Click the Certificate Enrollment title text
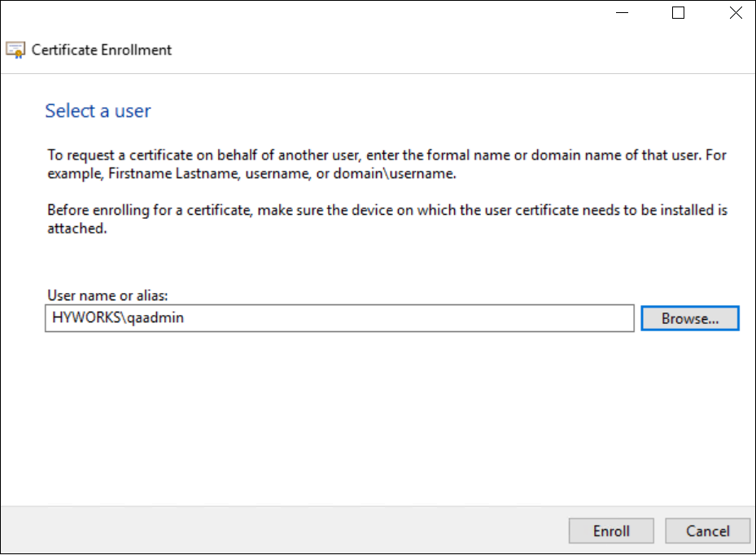756x555 pixels. (x=101, y=50)
